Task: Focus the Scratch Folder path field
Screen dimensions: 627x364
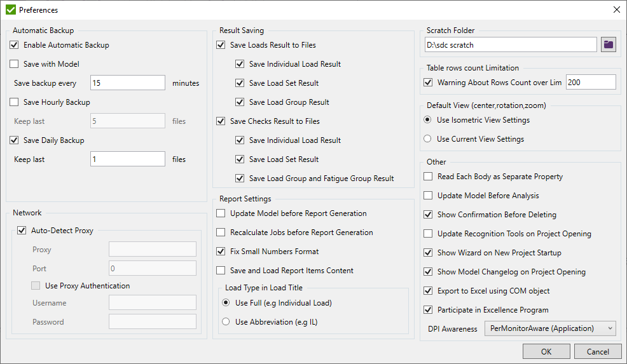Action: pos(510,44)
